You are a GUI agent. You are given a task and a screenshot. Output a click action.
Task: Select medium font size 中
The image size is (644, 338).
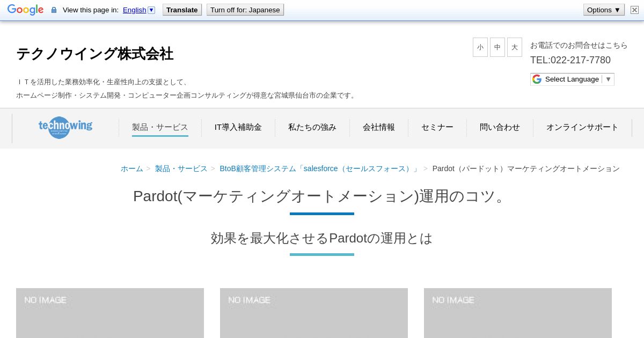(497, 47)
